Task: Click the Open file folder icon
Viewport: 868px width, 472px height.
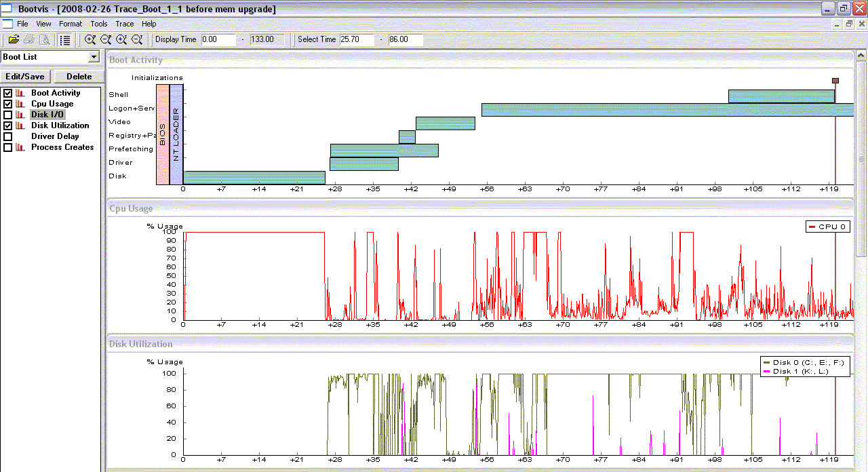Action: tap(14, 39)
